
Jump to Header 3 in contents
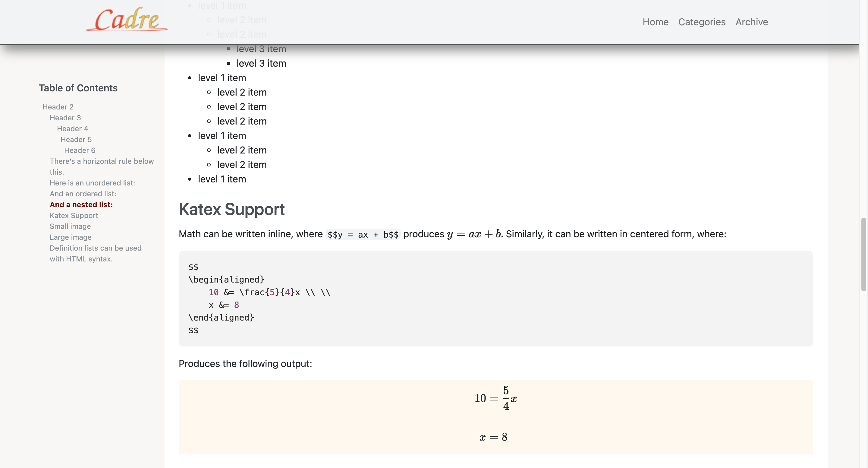pyautogui.click(x=65, y=118)
